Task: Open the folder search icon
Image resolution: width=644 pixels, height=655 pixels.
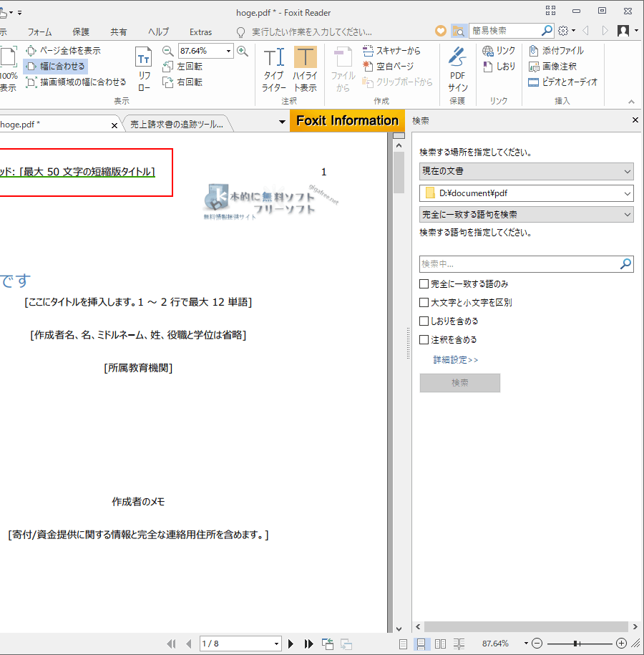Action: pos(458,31)
